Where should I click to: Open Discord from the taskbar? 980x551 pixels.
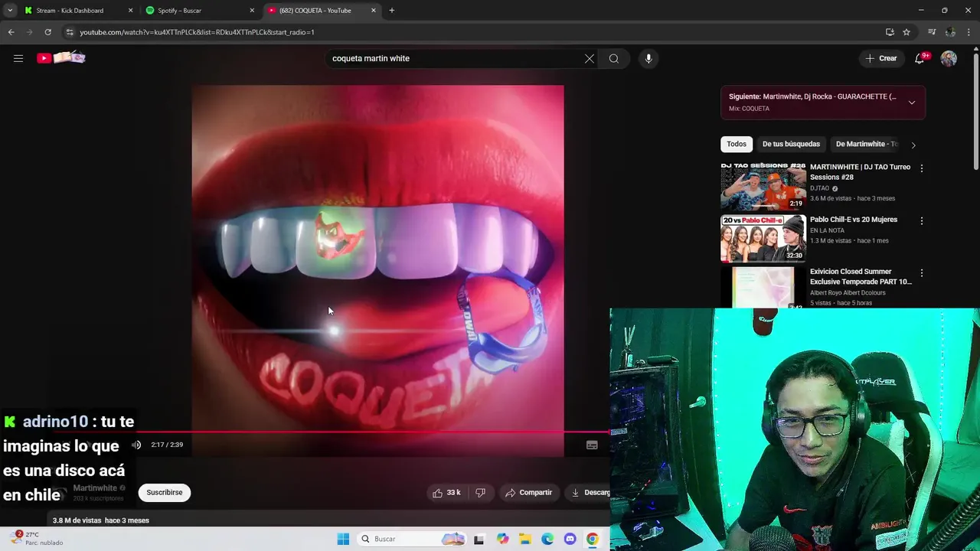570,539
